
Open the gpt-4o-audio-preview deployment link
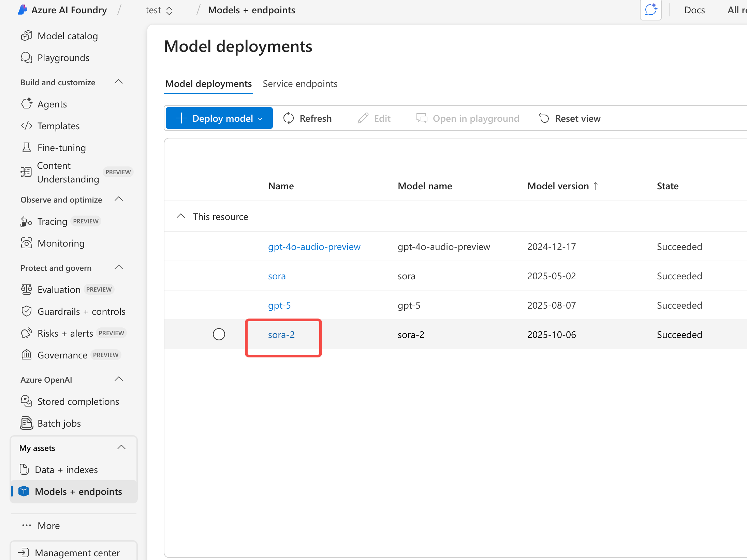coord(314,247)
